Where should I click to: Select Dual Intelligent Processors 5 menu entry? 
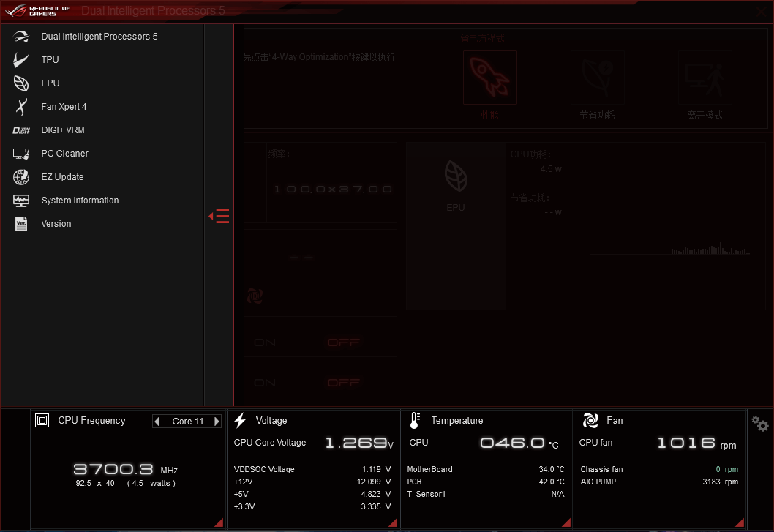pos(99,37)
